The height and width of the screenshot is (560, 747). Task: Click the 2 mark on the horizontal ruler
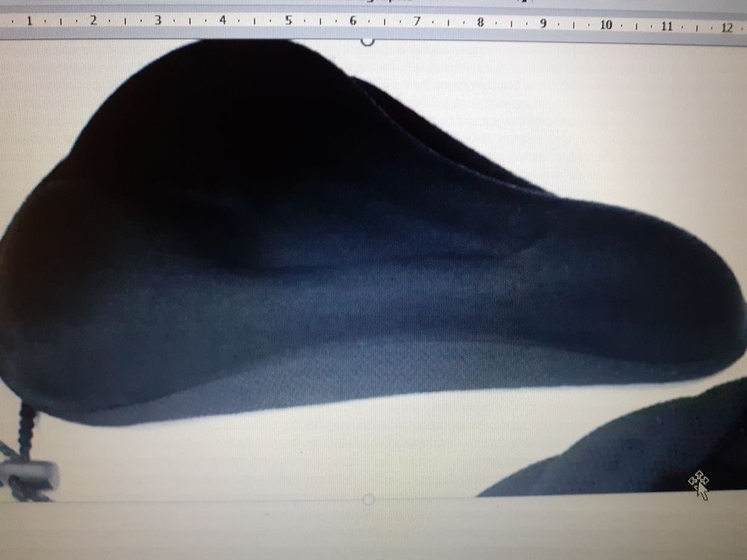tap(93, 22)
